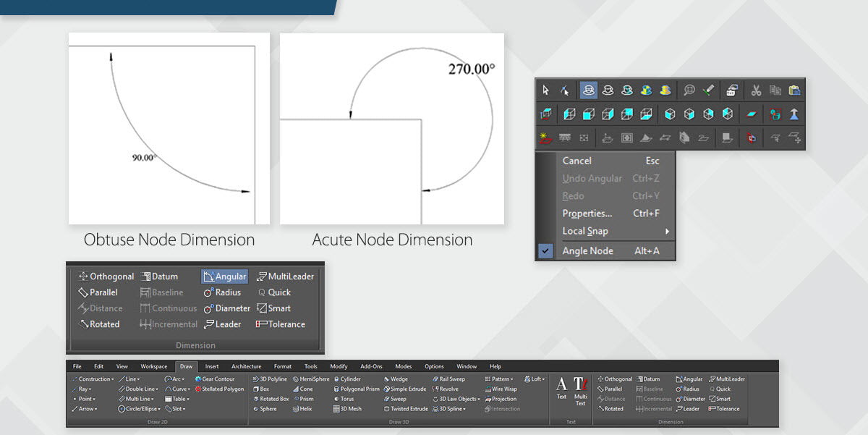Viewport: 868px width, 435px height.
Task: Click Simple Extrude in Draw 3D group
Action: (x=404, y=389)
